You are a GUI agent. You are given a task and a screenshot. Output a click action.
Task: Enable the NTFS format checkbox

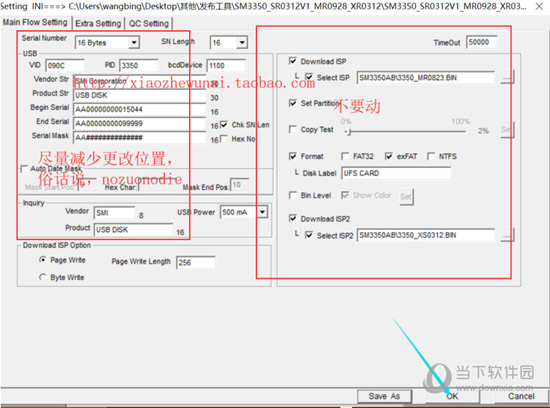(x=431, y=156)
